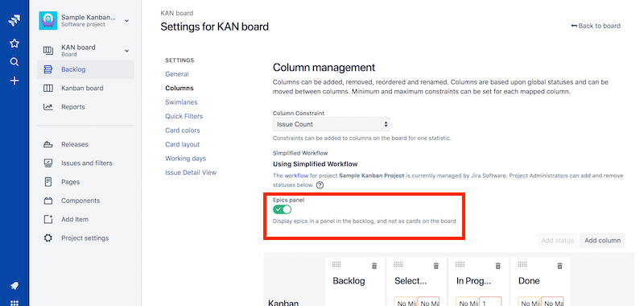
Task: Open Swimlanes settings tab
Action: [x=181, y=101]
